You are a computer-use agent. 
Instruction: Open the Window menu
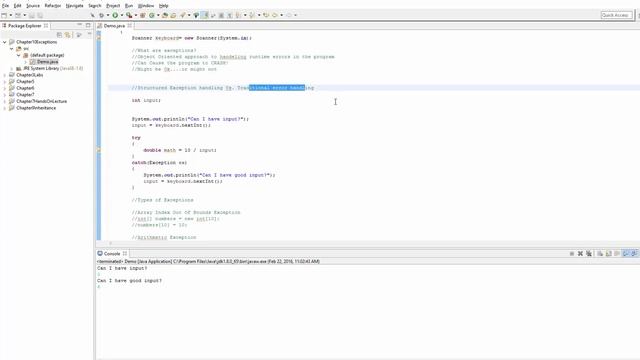pos(146,6)
